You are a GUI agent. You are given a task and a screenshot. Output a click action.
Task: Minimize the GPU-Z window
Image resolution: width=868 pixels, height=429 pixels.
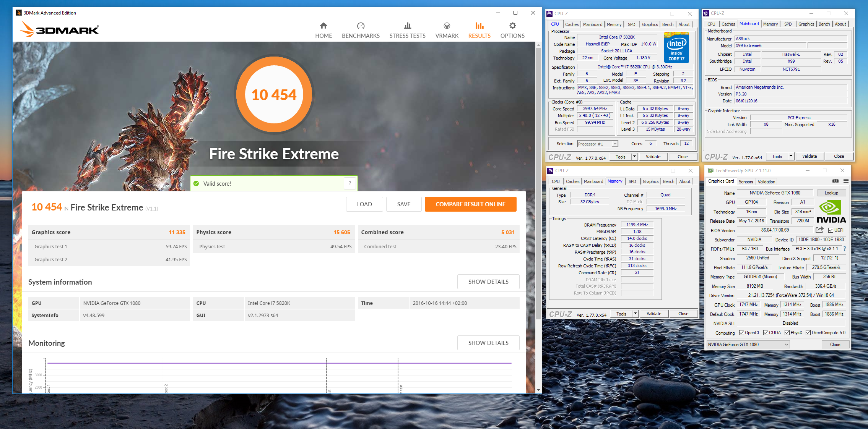click(x=808, y=170)
